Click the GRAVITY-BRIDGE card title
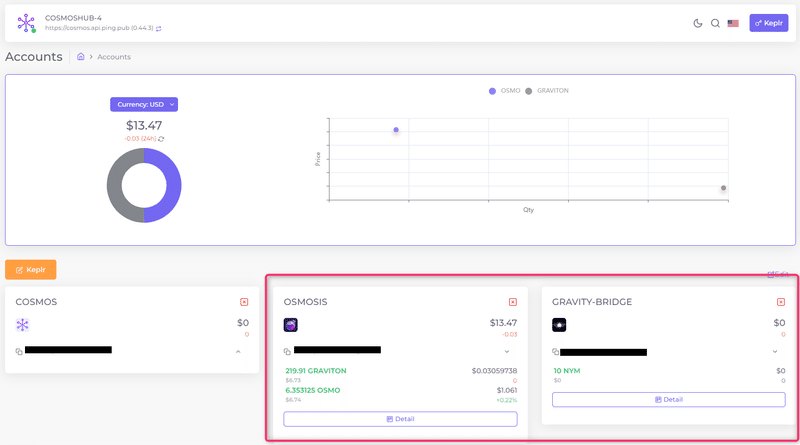800x445 pixels. coord(592,302)
